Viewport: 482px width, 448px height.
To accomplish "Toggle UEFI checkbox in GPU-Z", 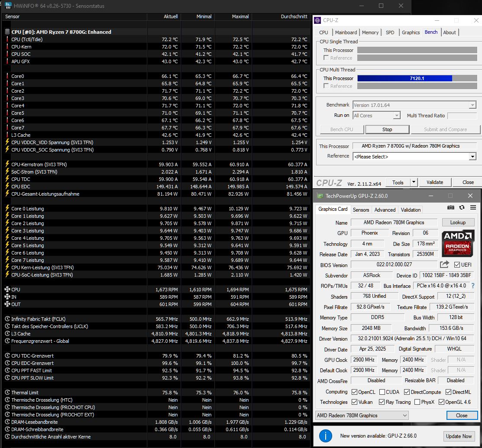I will (457, 264).
